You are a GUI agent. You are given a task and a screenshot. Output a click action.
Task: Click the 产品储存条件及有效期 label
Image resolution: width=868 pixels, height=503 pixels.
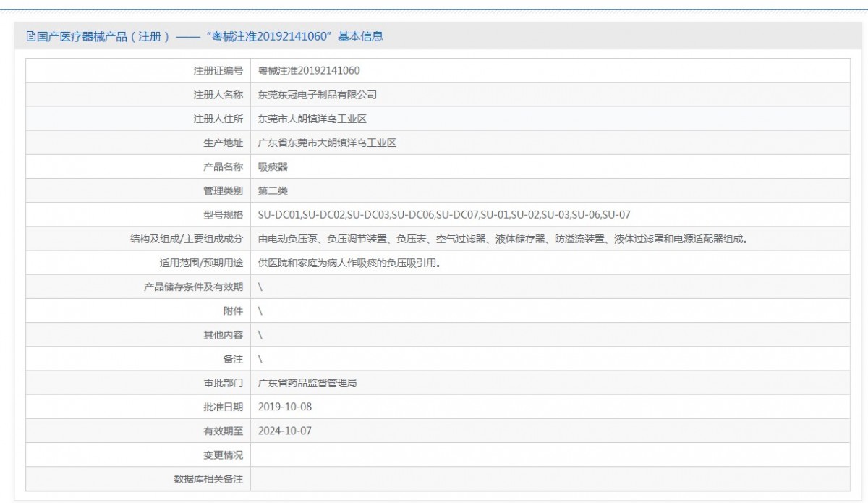194,287
